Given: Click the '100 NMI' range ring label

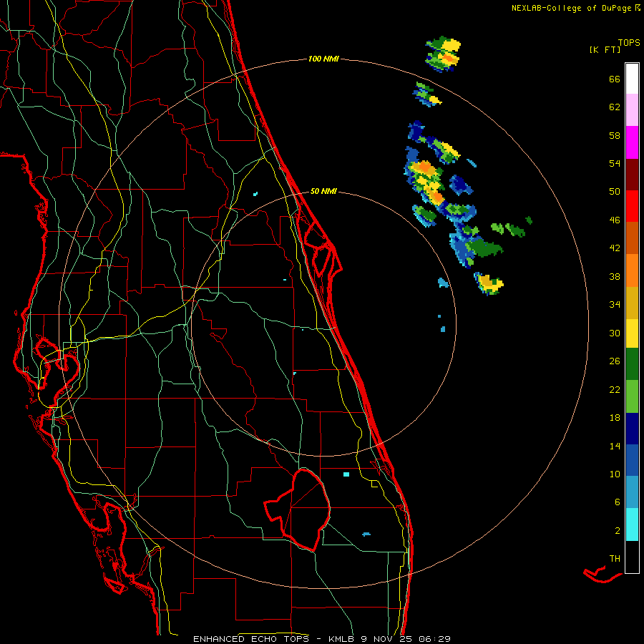Looking at the screenshot, I should coord(323,59).
